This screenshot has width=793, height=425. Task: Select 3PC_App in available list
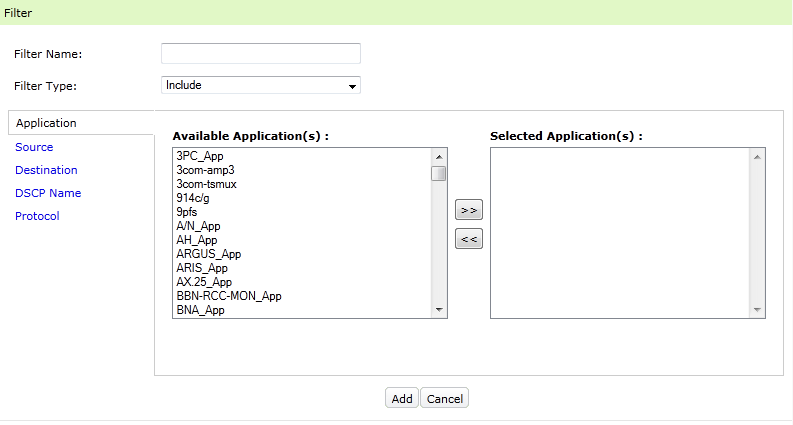pyautogui.click(x=199, y=156)
